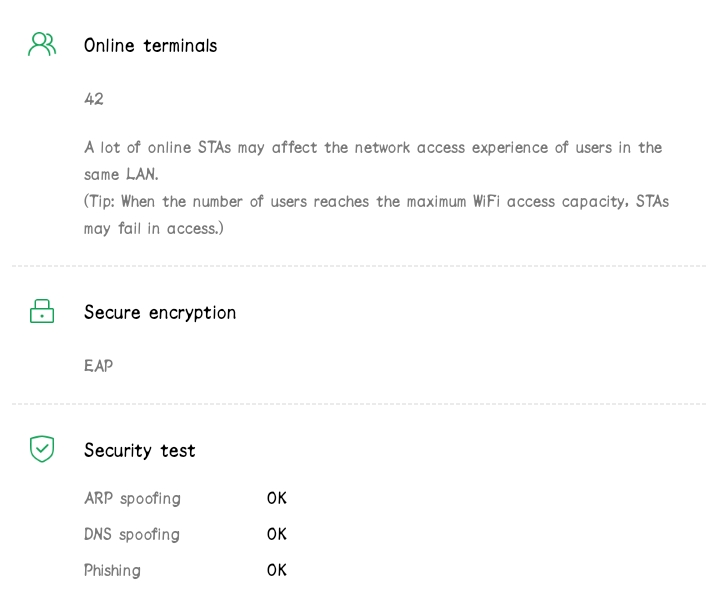Click the ARP spoofing label
This screenshot has width=720, height=614.
point(132,498)
